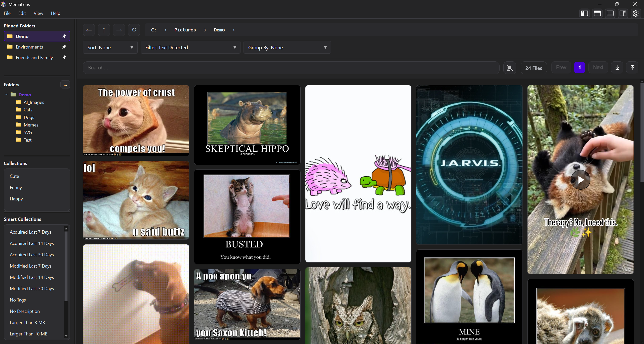The width and height of the screenshot is (644, 344).
Task: Jump to bottom with the download-arrow icon
Action: pyautogui.click(x=617, y=68)
